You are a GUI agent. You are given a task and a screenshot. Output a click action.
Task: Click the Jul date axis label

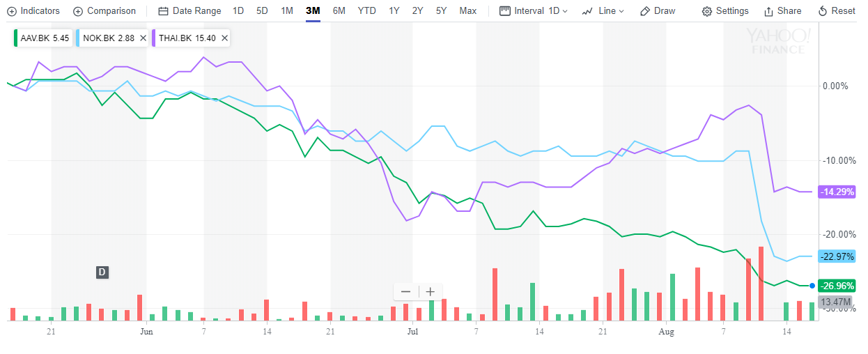pos(412,332)
